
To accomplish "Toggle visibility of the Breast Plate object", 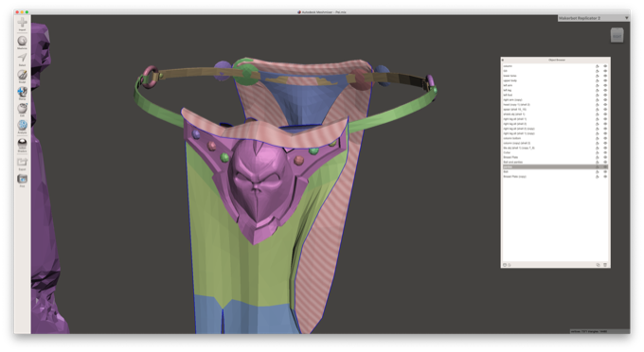I will (605, 157).
